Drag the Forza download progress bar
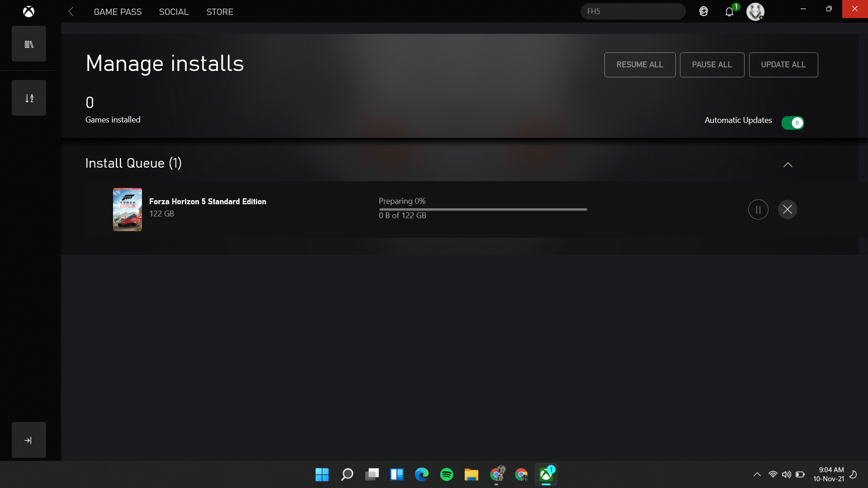The image size is (868, 488). [x=483, y=209]
